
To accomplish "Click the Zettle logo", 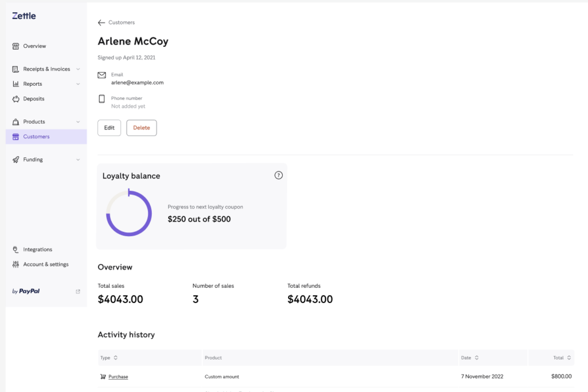I will pyautogui.click(x=23, y=15).
